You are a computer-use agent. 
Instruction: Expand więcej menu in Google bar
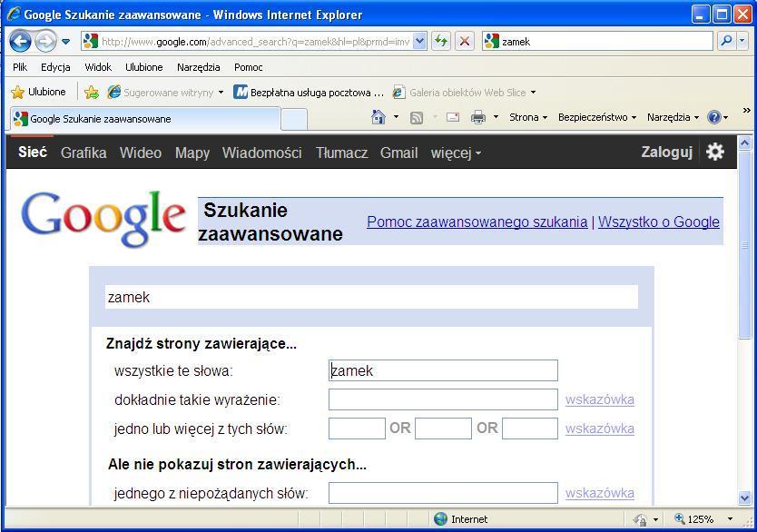[x=456, y=153]
